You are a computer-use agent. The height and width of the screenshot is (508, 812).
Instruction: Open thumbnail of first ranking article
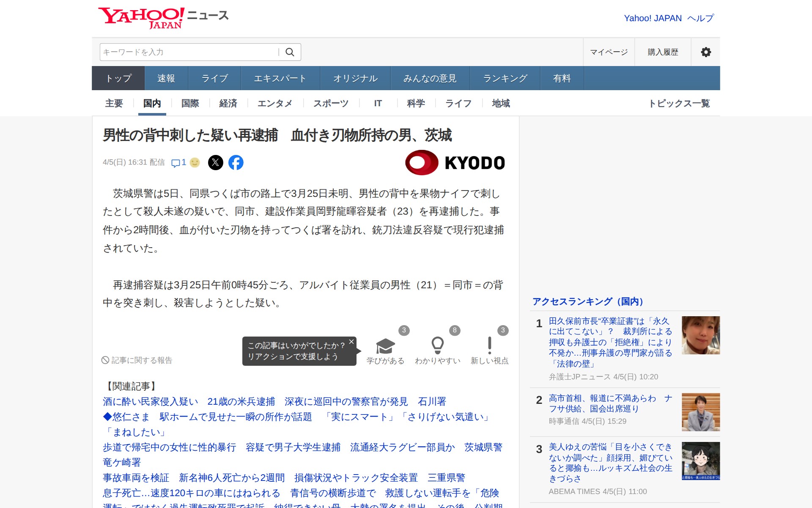(700, 335)
